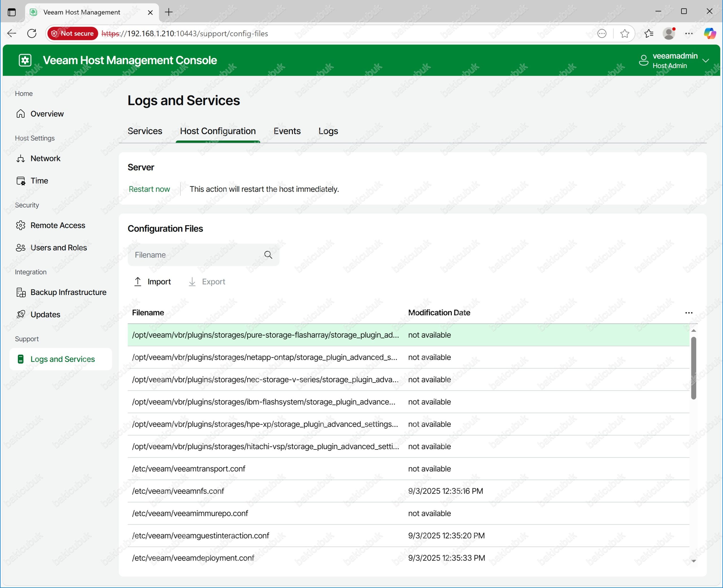Select the nec-storage-v-series plugin file row
Image resolution: width=723 pixels, height=588 pixels.
pos(408,380)
